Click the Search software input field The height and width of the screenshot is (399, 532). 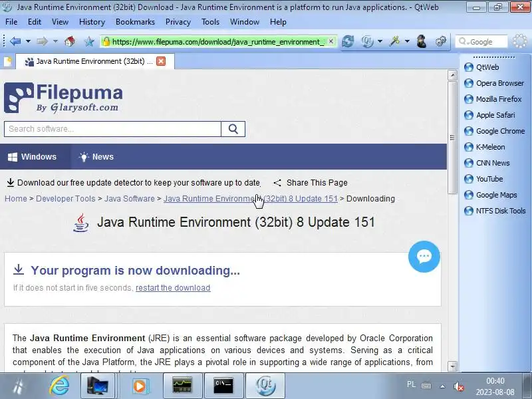click(112, 129)
